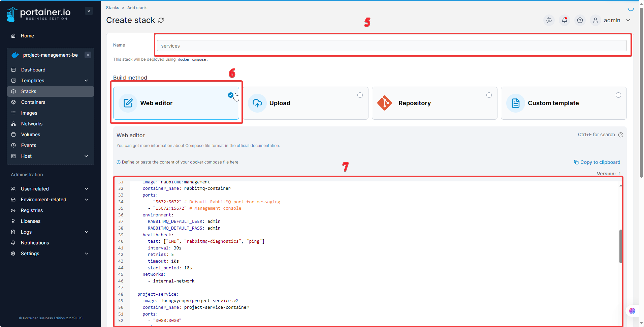Open the official documentation link

(x=258, y=146)
